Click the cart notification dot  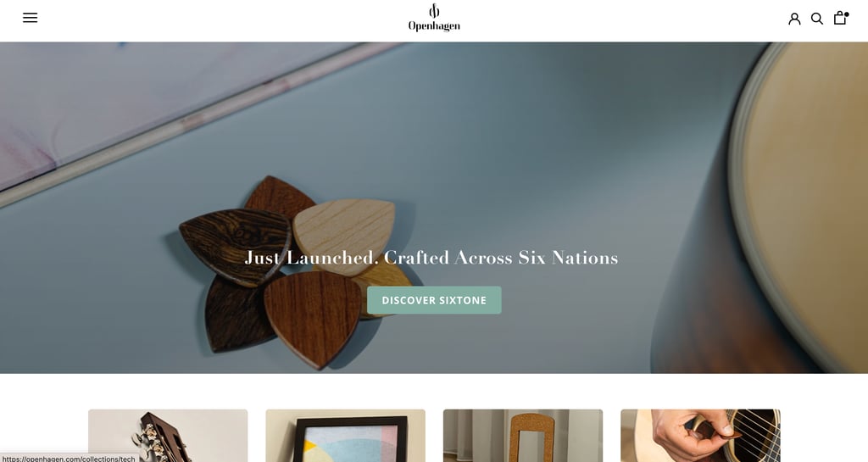[x=847, y=14]
